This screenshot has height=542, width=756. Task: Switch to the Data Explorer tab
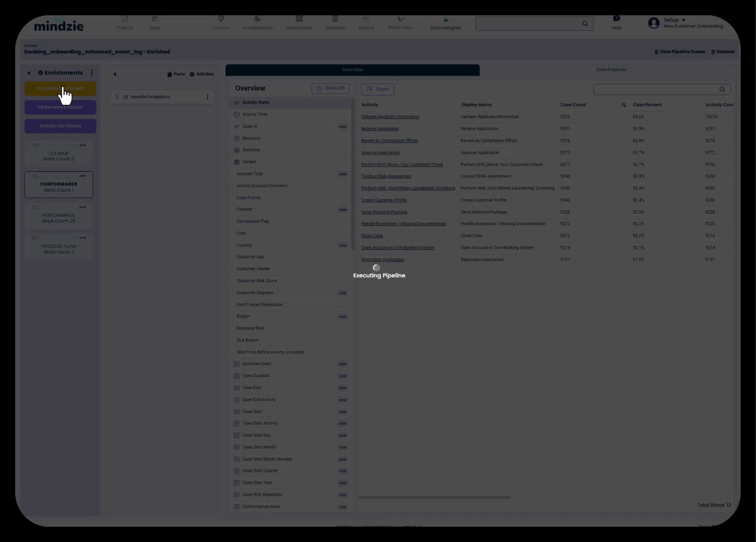click(611, 70)
